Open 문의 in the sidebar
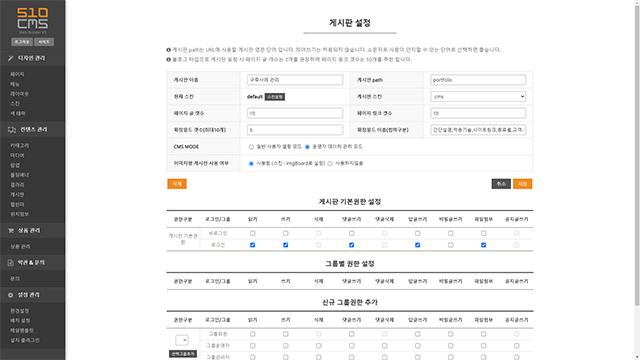640x360 pixels. 15,279
